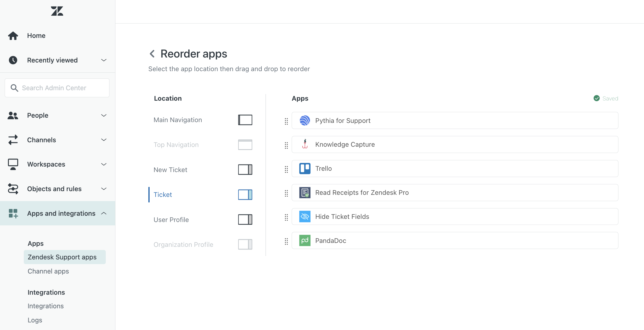The height and width of the screenshot is (330, 644).
Task: Collapse the Apps and integrations section
Action: click(104, 213)
